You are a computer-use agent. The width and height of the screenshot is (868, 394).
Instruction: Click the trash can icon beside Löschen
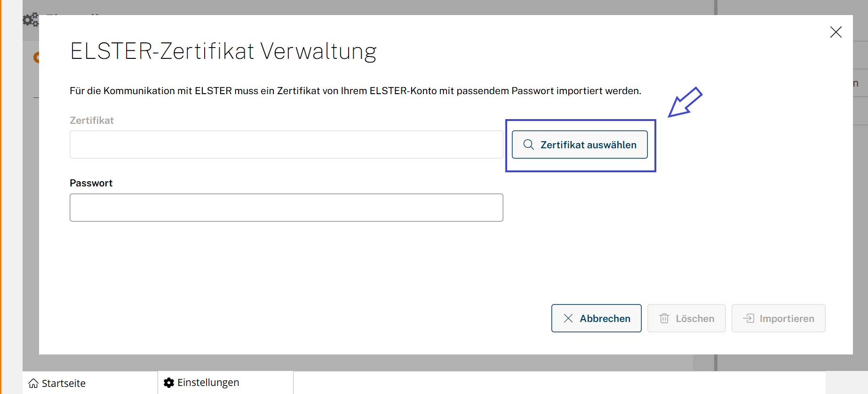664,319
